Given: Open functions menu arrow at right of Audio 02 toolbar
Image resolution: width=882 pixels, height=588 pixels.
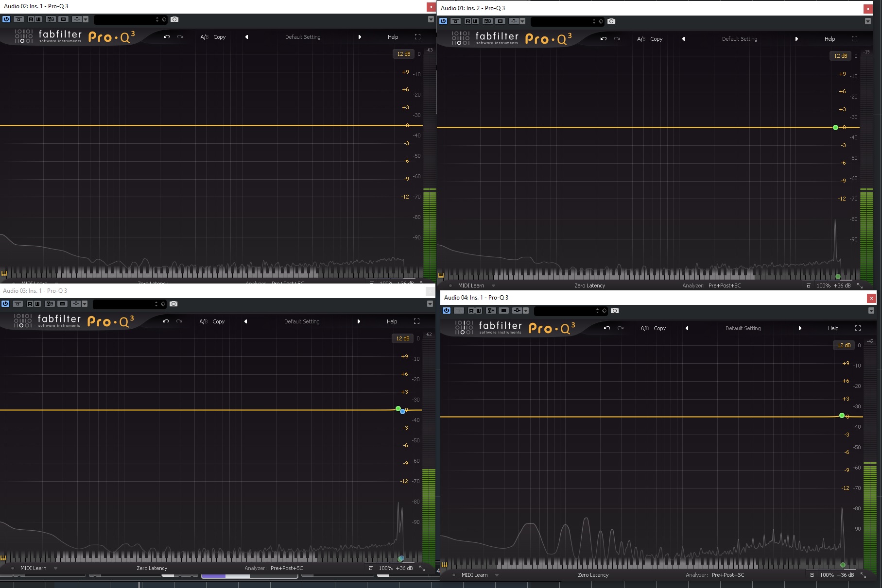Looking at the screenshot, I should [x=431, y=19].
